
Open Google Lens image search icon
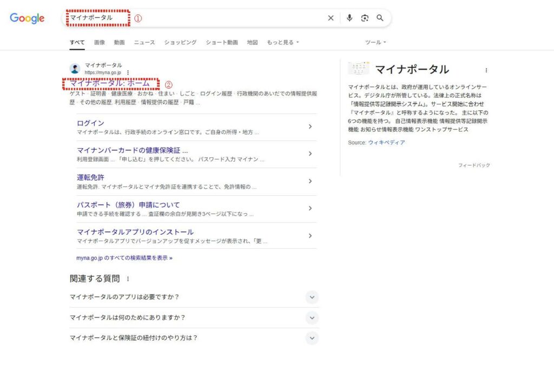pos(365,18)
